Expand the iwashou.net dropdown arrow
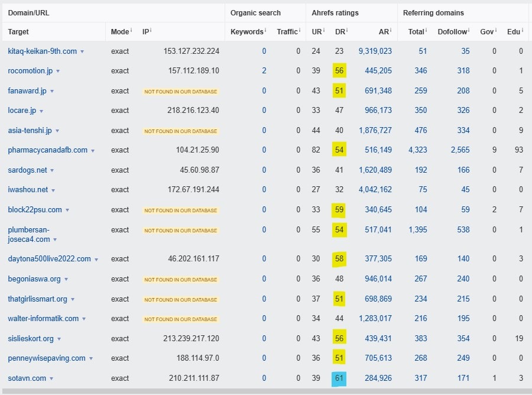The image size is (532, 395). pos(53,190)
